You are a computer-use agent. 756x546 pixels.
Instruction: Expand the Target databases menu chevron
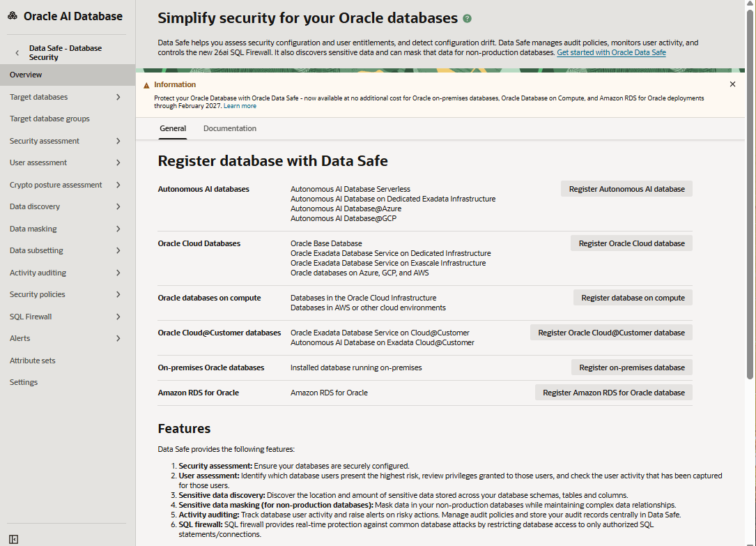click(x=118, y=97)
